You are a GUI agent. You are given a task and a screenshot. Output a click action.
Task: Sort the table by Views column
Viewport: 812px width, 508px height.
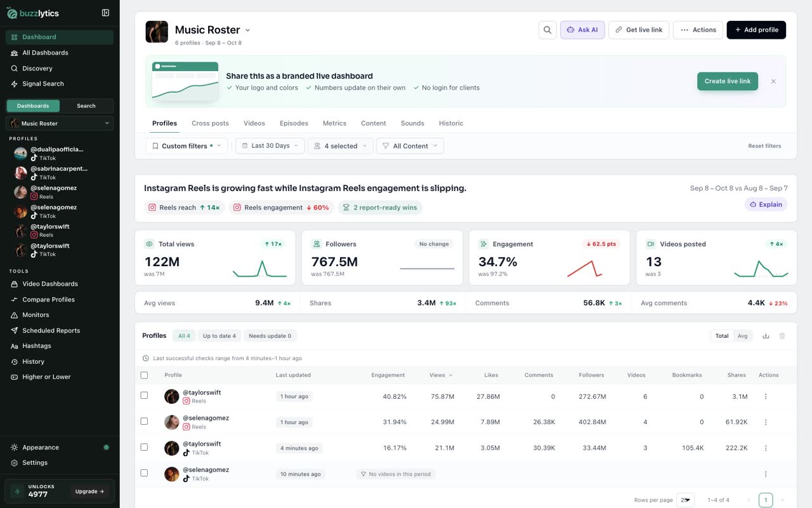click(441, 375)
